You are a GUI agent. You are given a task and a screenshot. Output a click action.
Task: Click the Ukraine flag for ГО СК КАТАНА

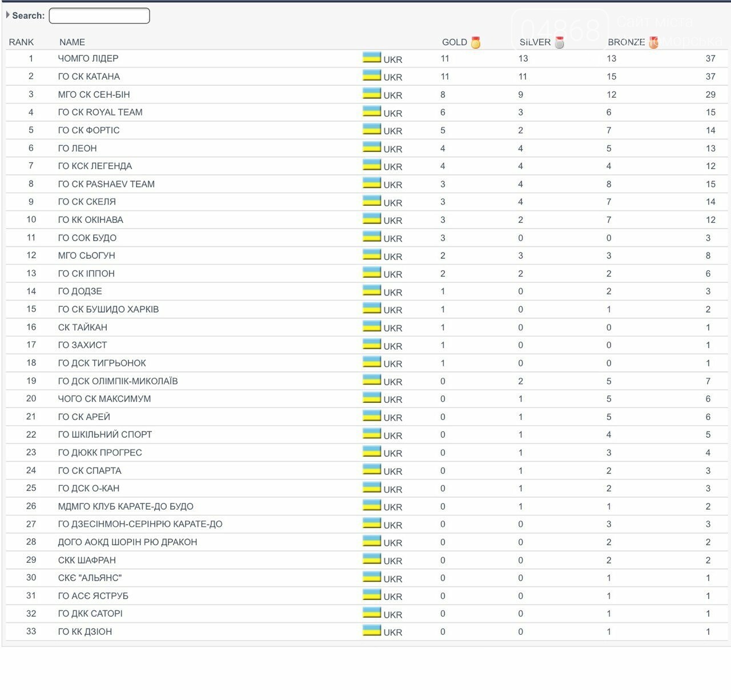[372, 75]
